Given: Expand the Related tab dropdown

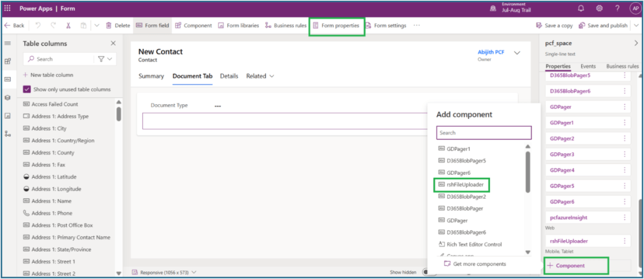Looking at the screenshot, I should [x=260, y=76].
